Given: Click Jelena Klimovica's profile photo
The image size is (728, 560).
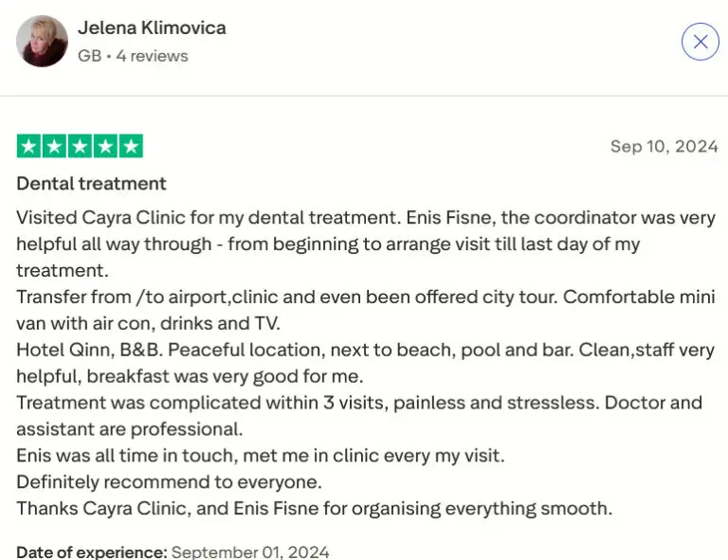Looking at the screenshot, I should (x=43, y=42).
